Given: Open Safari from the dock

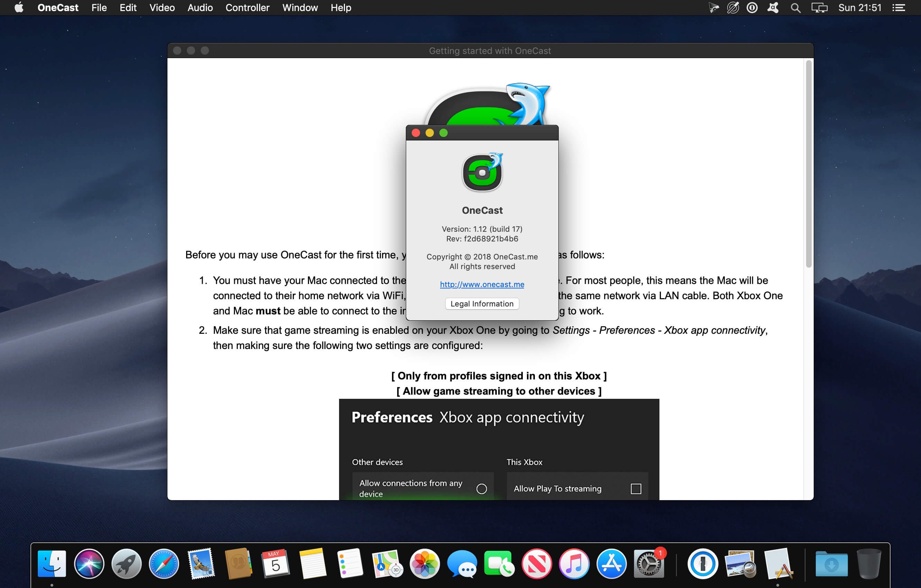Looking at the screenshot, I should (164, 563).
